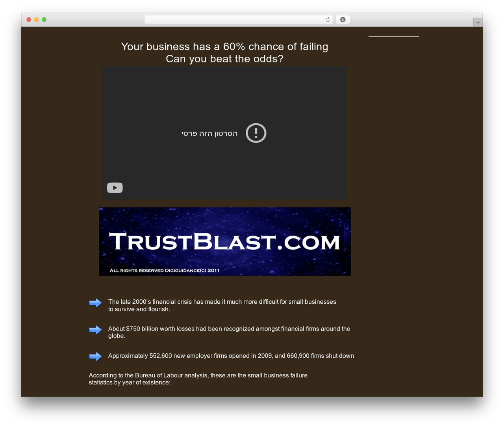Click the reload page icon in address bar
The image size is (504, 427).
328,20
